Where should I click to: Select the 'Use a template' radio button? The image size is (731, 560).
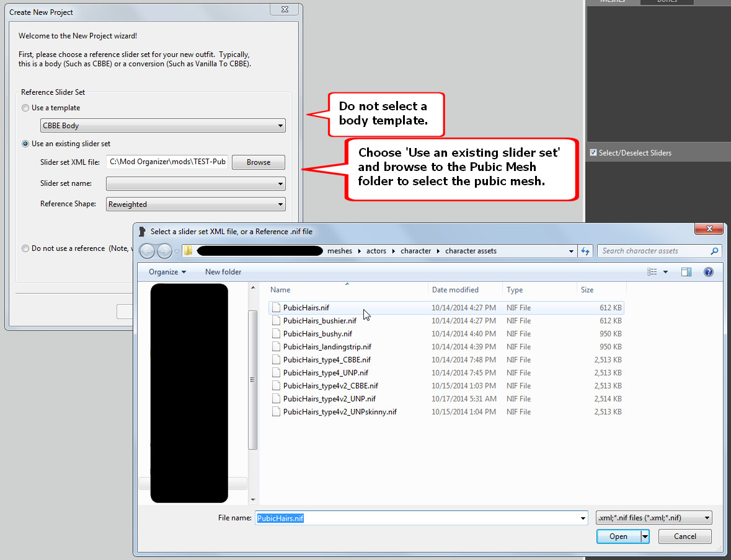25,108
